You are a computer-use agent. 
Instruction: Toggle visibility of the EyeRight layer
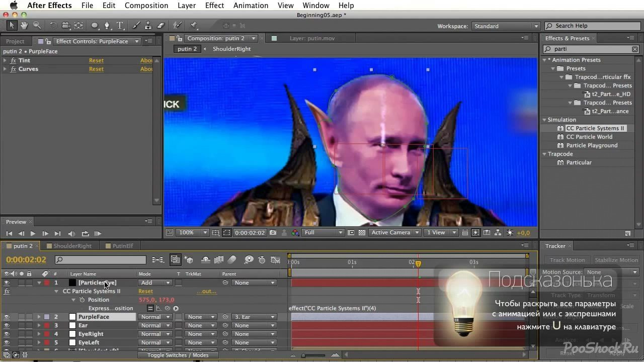pyautogui.click(x=5, y=334)
